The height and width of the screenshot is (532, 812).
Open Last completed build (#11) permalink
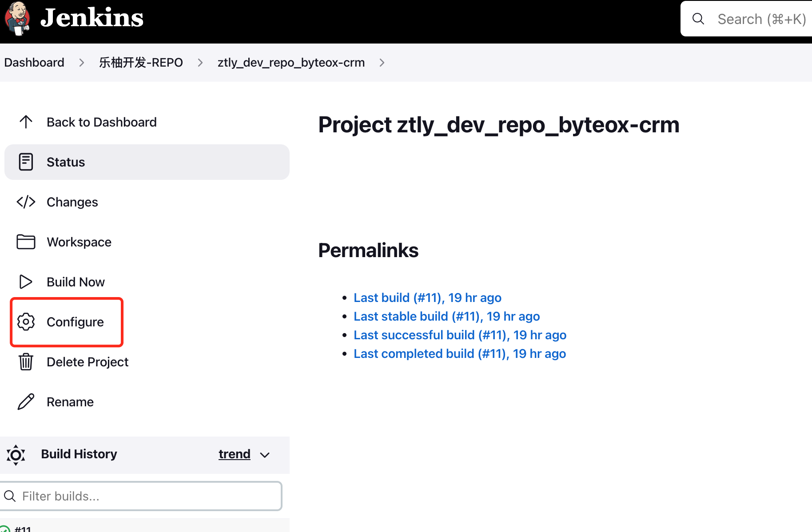[x=460, y=353]
